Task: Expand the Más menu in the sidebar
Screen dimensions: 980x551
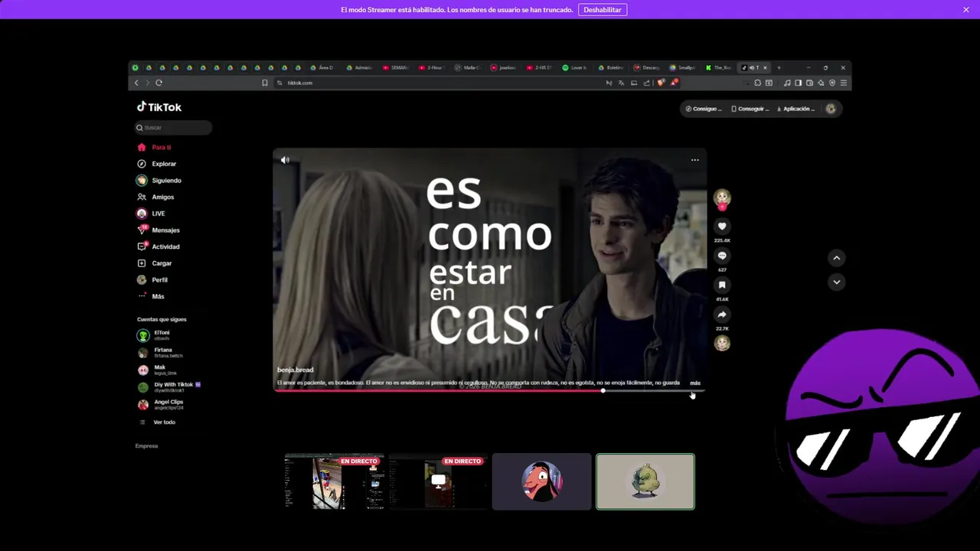Action: tap(151, 296)
